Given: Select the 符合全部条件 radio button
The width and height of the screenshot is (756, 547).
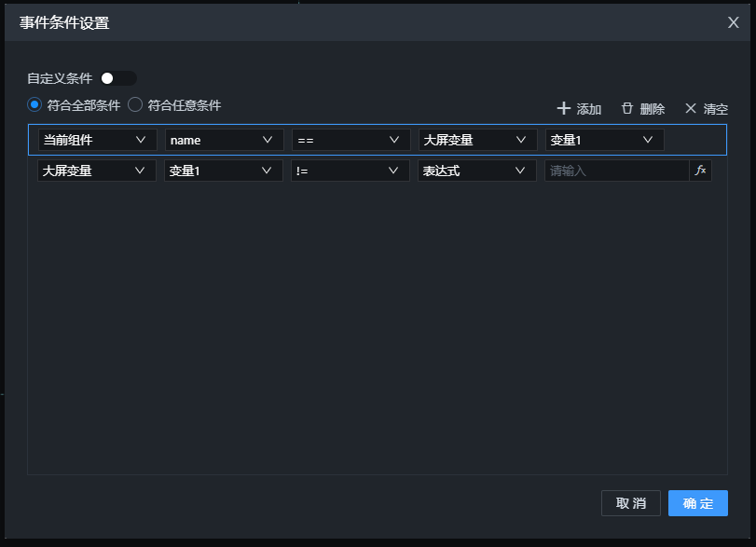Looking at the screenshot, I should coord(35,105).
